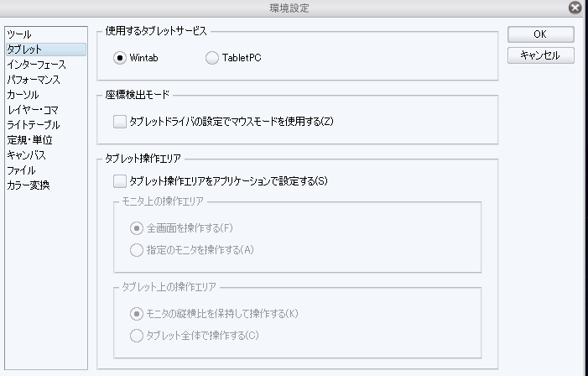
Task: Click the OK button
Action: click(x=540, y=34)
